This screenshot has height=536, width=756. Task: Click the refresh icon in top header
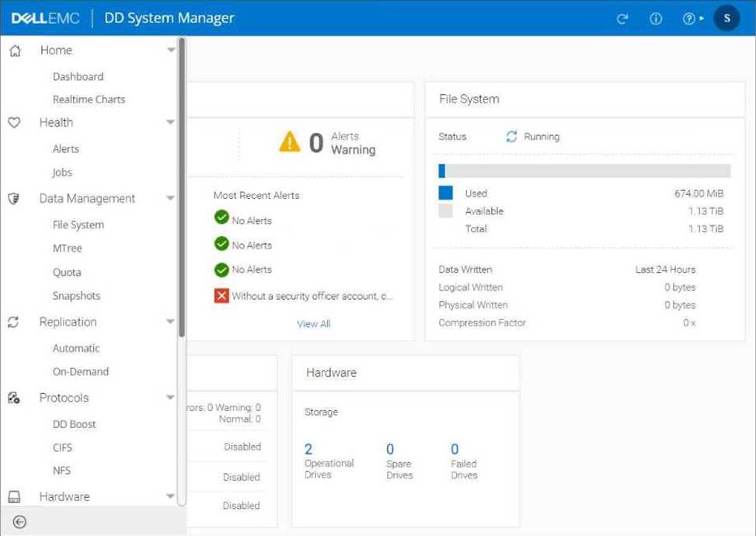tap(622, 19)
